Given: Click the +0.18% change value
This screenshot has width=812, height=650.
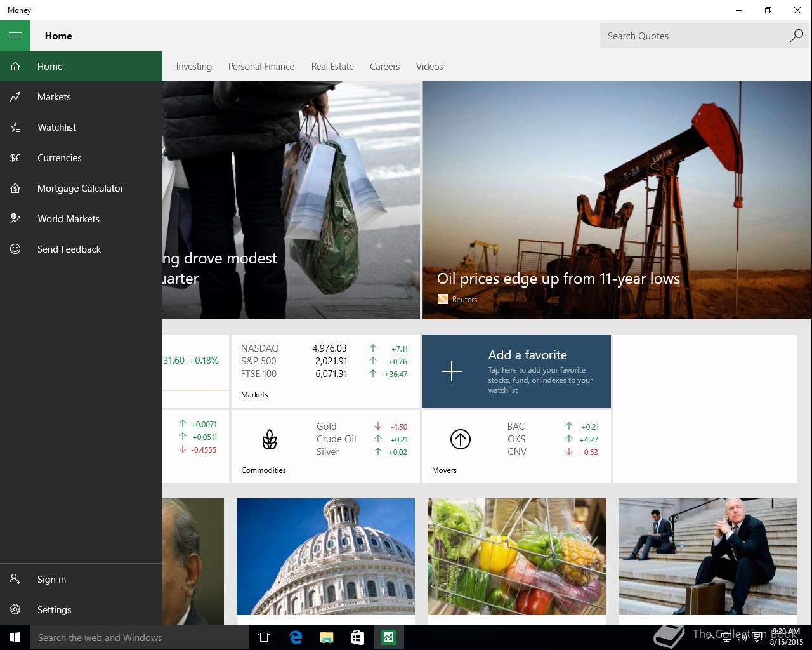Looking at the screenshot, I should pyautogui.click(x=204, y=360).
